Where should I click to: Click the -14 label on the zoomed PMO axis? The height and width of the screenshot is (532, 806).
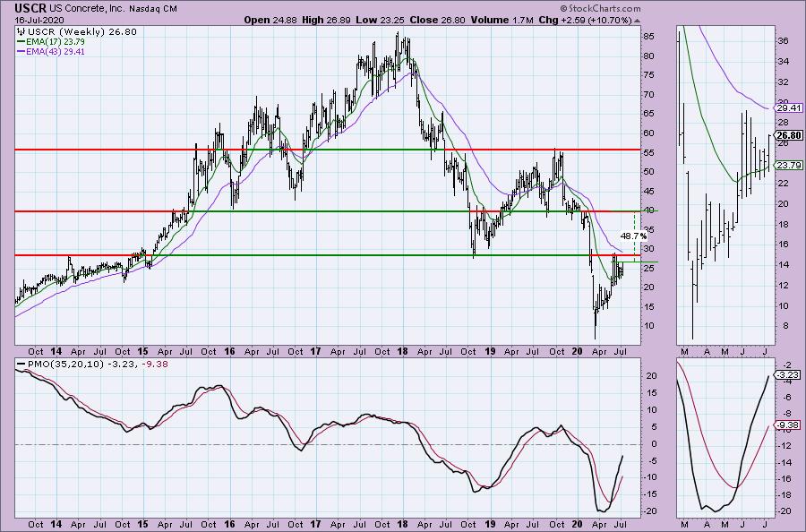pyautogui.click(x=784, y=463)
